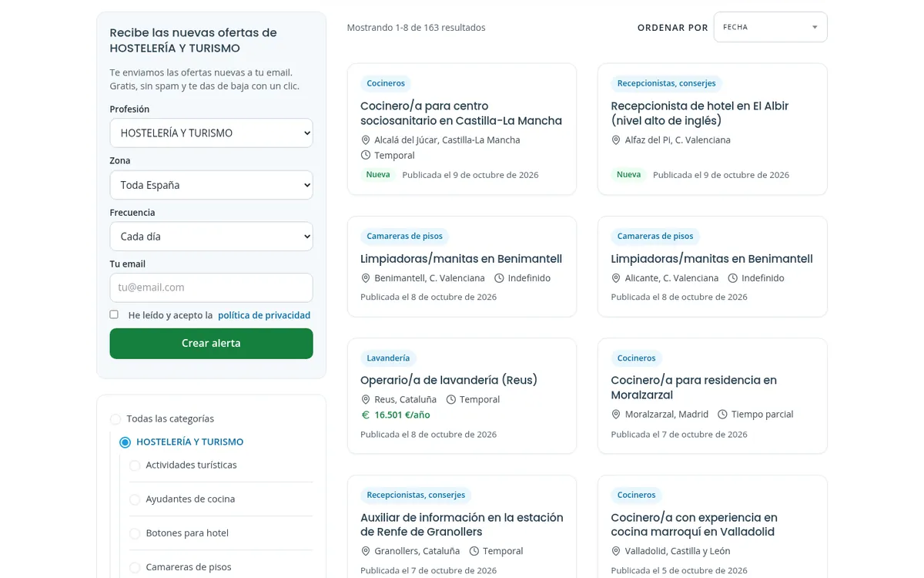Click into the 'Tu email' input field

click(x=211, y=287)
